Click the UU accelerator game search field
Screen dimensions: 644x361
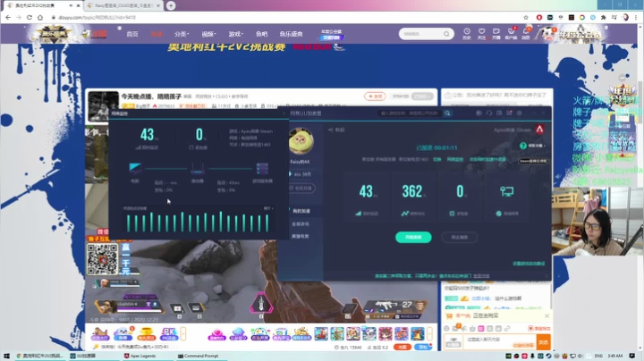pos(410,113)
